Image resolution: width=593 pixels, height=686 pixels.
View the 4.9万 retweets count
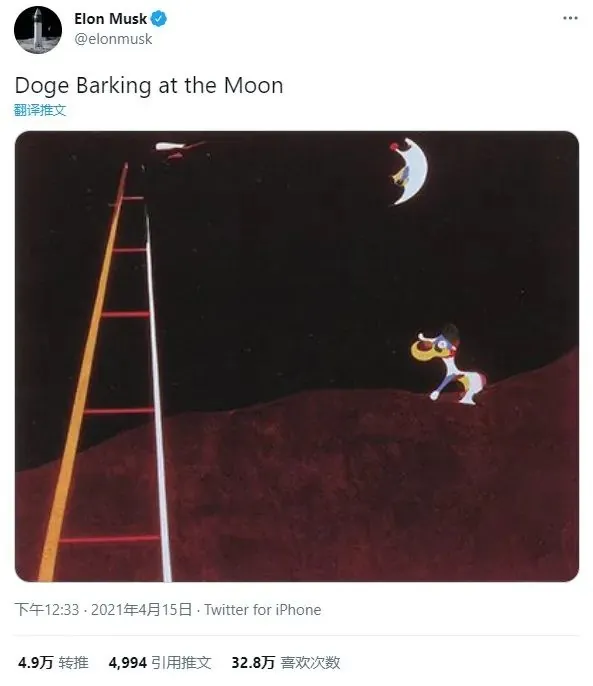(35, 662)
